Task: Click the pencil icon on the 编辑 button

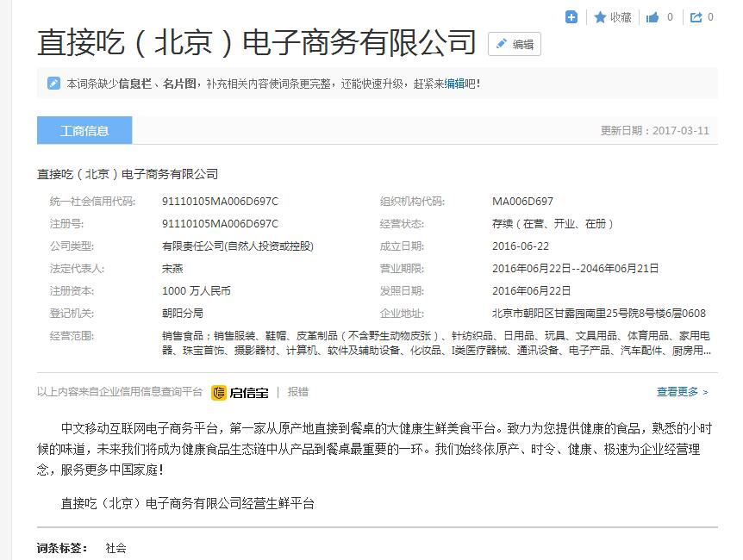Action: tap(501, 43)
